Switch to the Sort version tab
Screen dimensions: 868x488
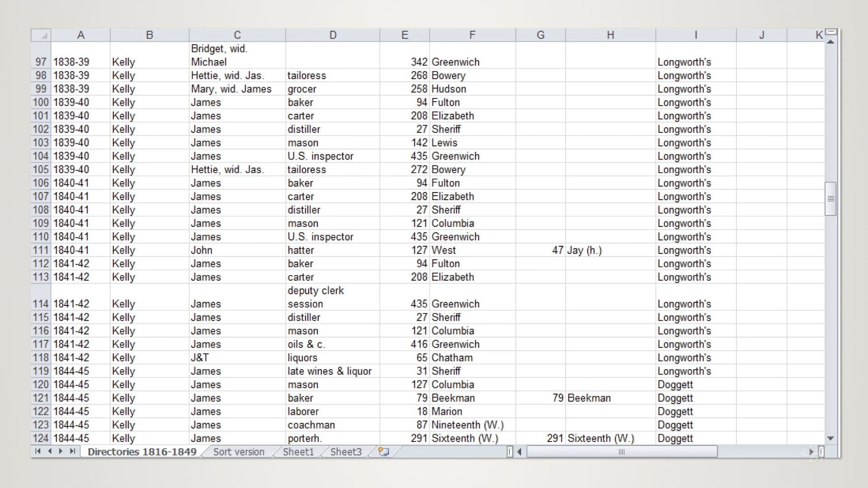(238, 451)
